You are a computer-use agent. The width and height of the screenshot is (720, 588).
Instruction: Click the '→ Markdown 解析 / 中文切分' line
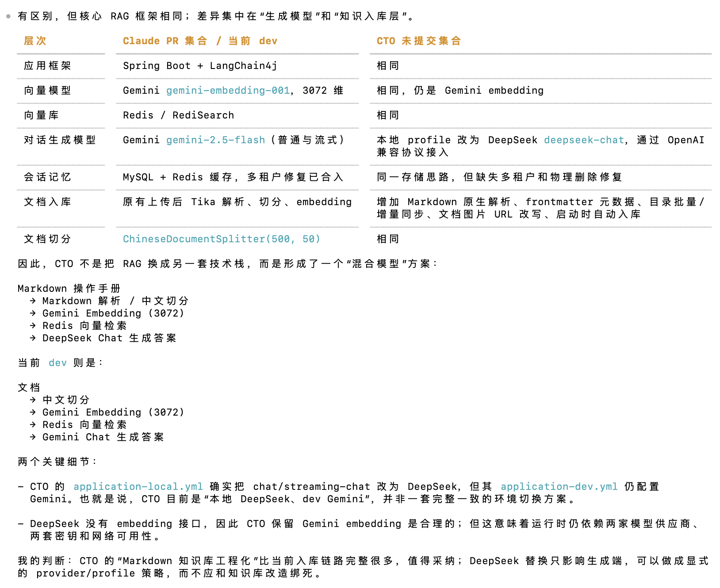coord(109,301)
